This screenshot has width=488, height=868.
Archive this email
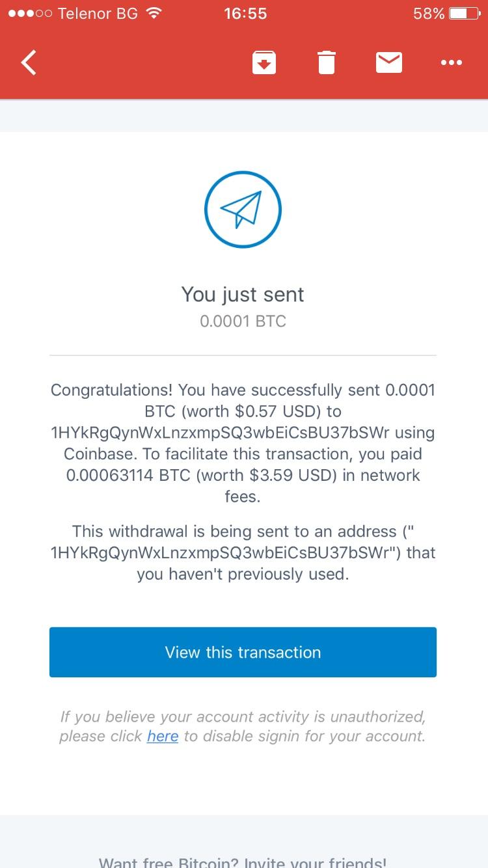coord(264,62)
